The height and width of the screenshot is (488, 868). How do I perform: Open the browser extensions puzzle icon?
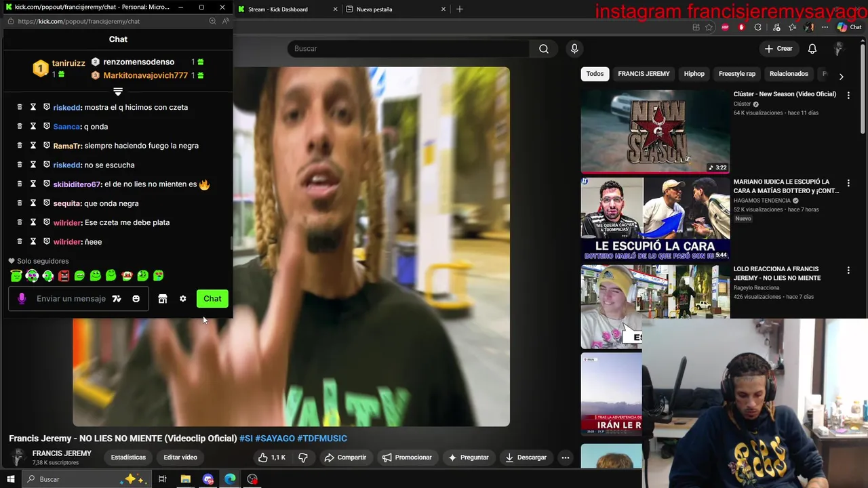click(757, 27)
